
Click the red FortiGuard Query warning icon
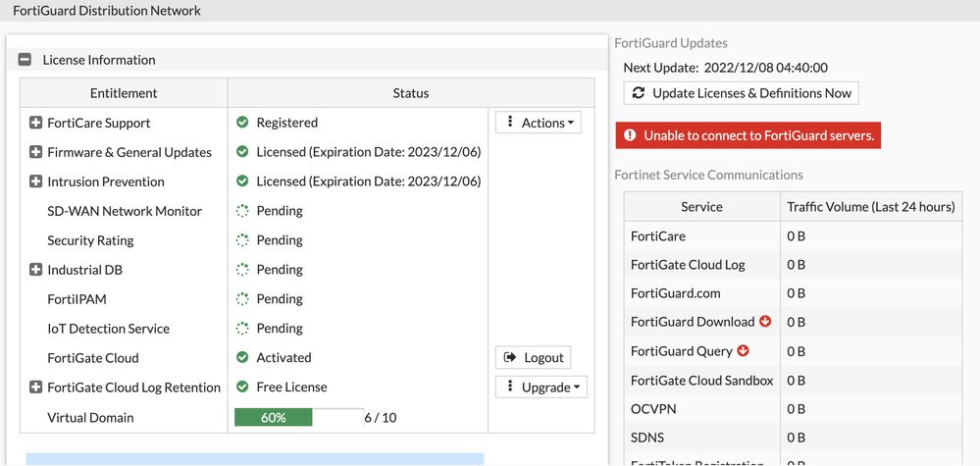(743, 351)
